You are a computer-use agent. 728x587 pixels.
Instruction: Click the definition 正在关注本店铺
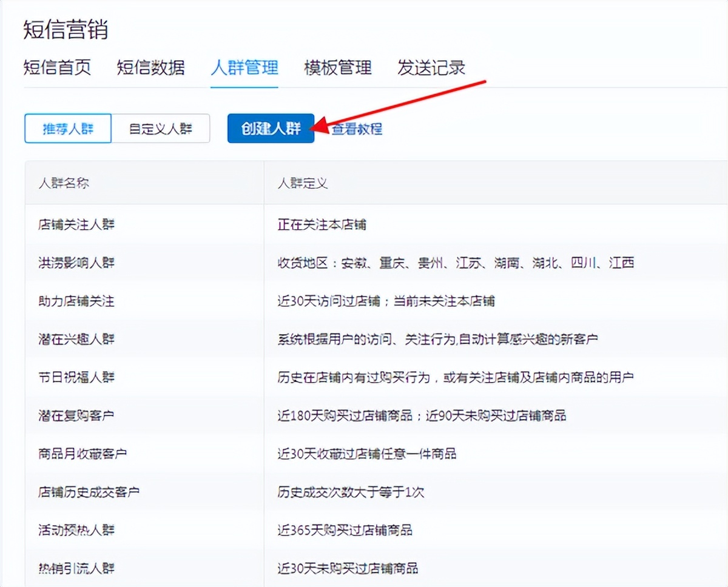click(x=322, y=224)
